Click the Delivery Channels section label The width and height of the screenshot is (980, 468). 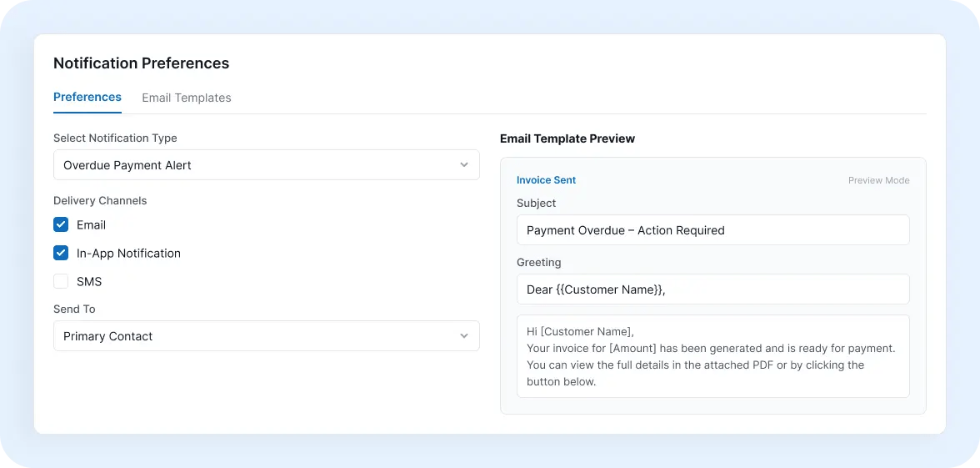pyautogui.click(x=100, y=201)
